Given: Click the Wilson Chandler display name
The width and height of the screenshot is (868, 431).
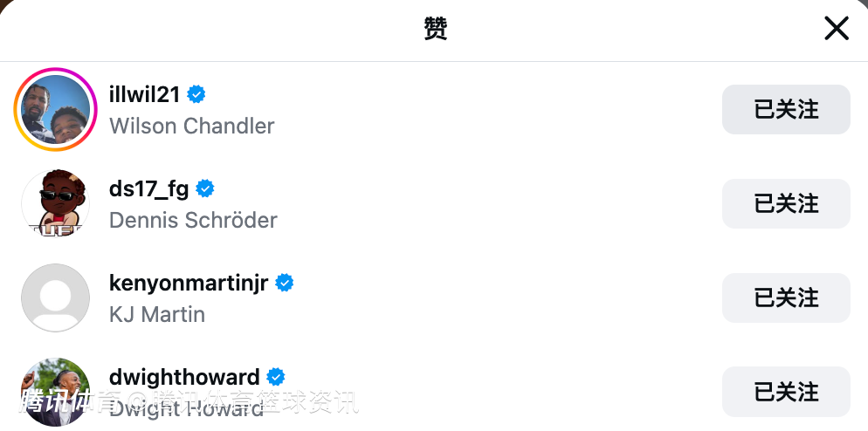Looking at the screenshot, I should (191, 126).
